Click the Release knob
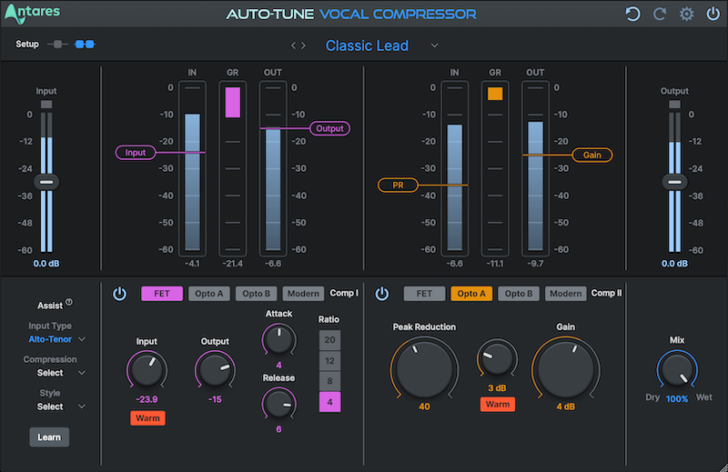Image resolution: width=728 pixels, height=472 pixels. click(279, 403)
